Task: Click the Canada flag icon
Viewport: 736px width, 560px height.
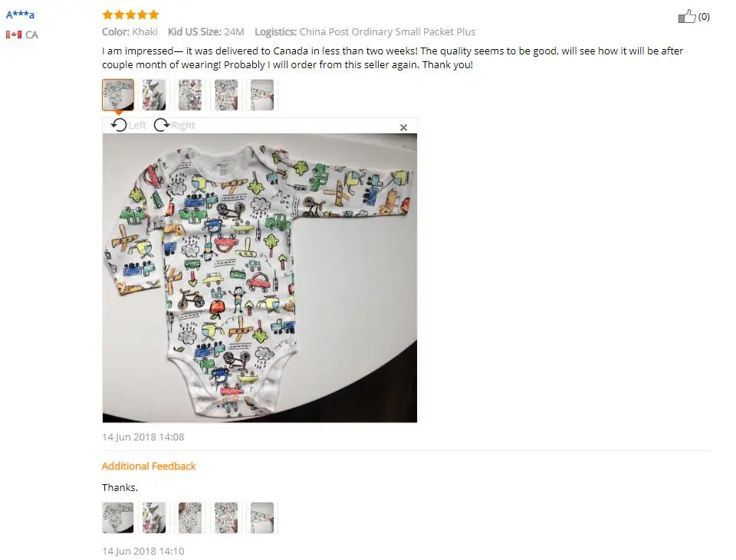Action: click(14, 34)
